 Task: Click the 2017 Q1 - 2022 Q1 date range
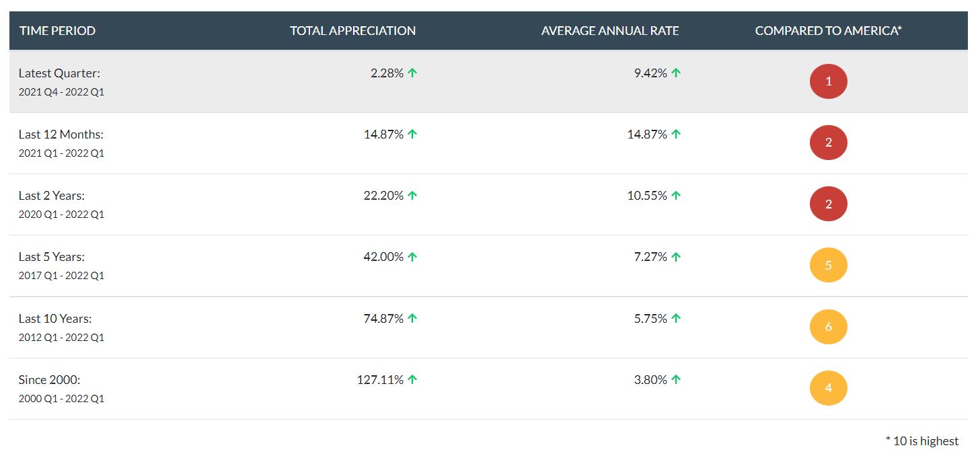[61, 276]
